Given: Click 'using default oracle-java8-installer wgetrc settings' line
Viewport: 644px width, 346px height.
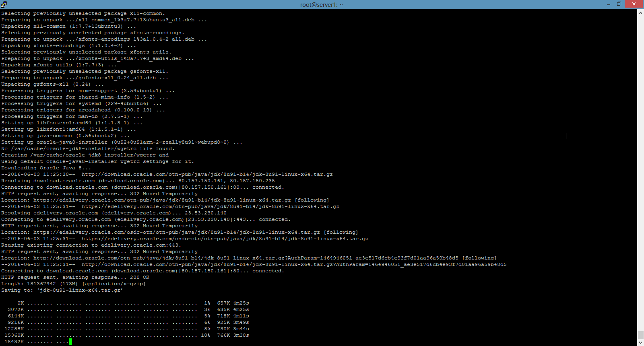Looking at the screenshot, I should pyautogui.click(x=97, y=161).
